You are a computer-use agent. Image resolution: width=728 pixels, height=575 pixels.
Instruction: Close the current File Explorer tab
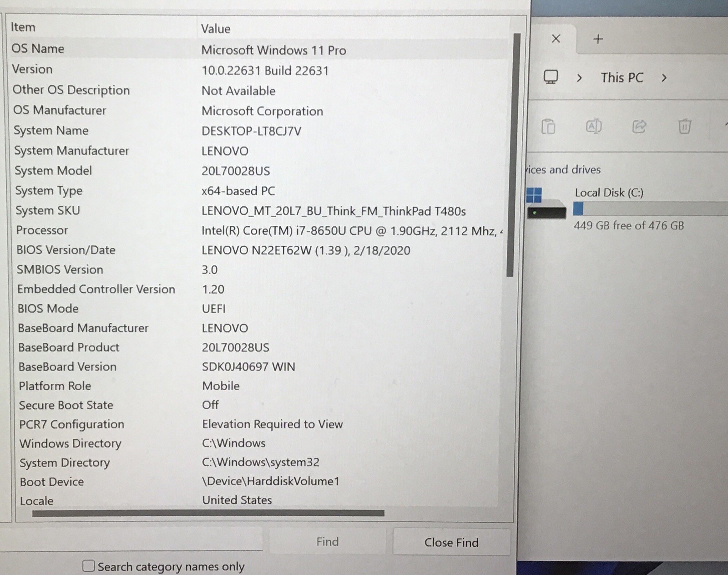pyautogui.click(x=556, y=39)
